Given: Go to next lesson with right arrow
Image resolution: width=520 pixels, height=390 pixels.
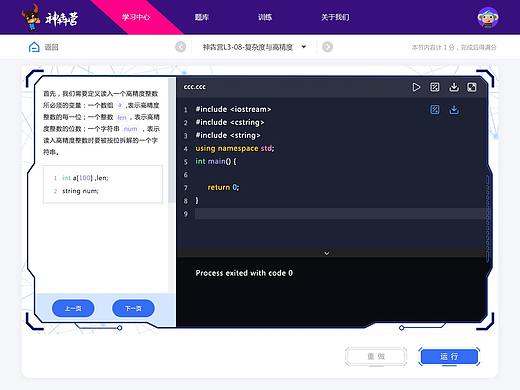Looking at the screenshot, I should point(327,47).
